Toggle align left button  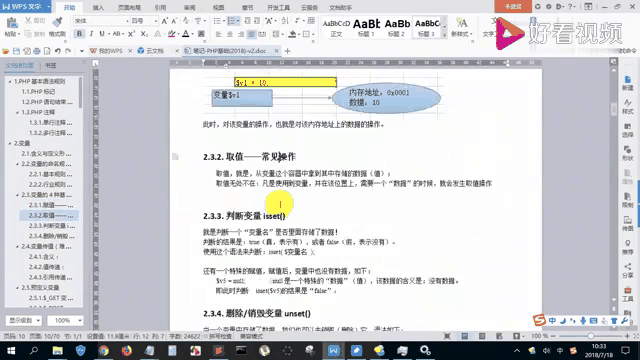coord(219,34)
